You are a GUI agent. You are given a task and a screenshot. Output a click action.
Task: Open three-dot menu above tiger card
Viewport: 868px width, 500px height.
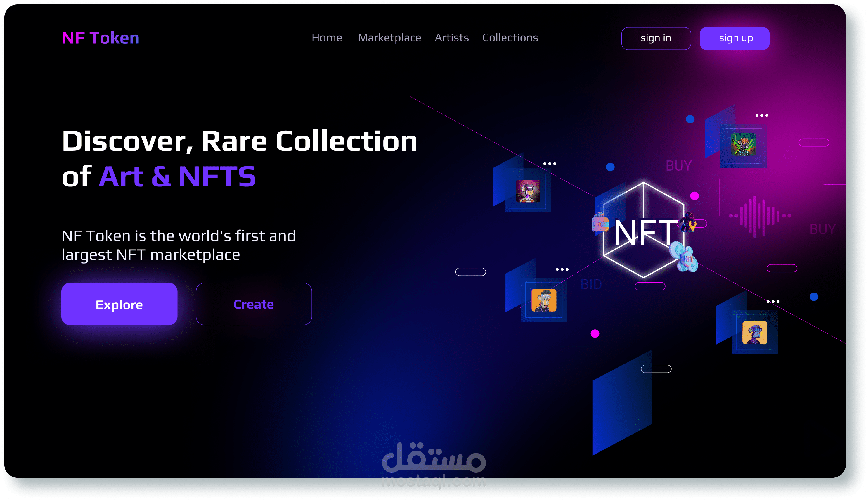point(762,115)
